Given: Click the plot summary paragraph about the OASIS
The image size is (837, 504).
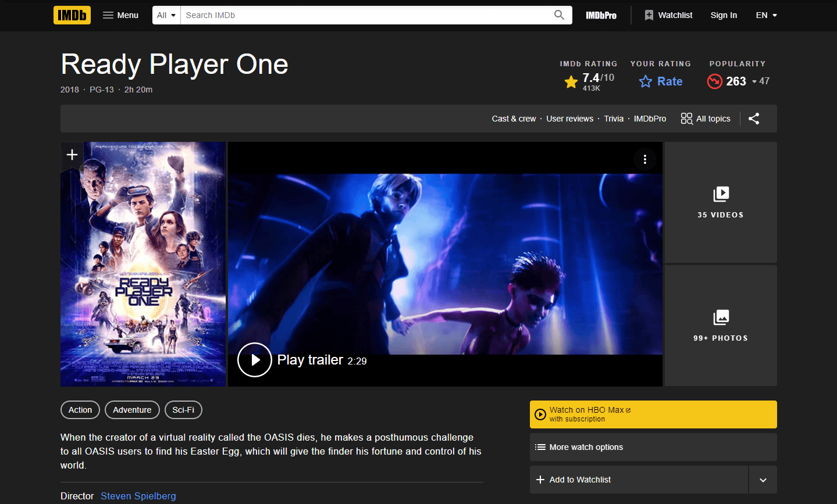Looking at the screenshot, I should pos(271,451).
